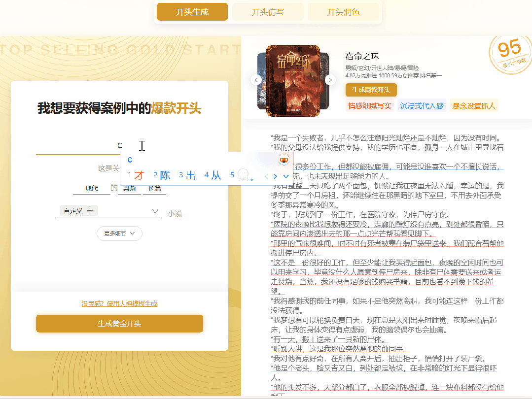Click the line 听别人讲,这是我那位突然离职的前同事
The height and width of the screenshot is (399, 532).
(340, 349)
